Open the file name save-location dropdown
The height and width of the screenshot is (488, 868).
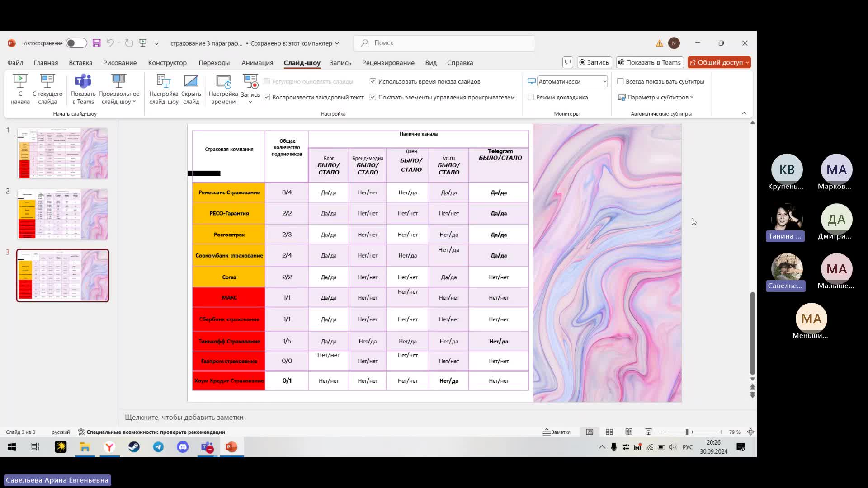tap(337, 43)
